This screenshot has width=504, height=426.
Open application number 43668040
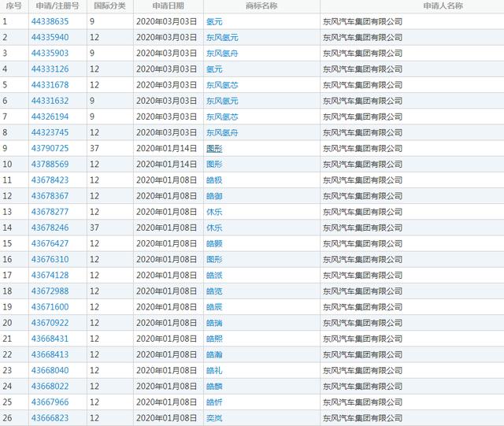click(x=50, y=370)
